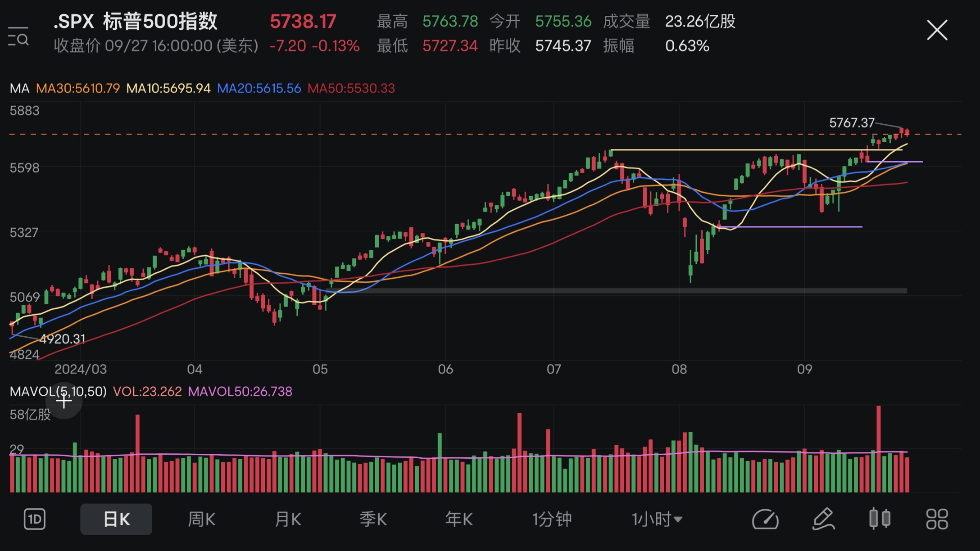The height and width of the screenshot is (551, 980).
Task: Tap the 昨收 value 5745.37
Action: [x=563, y=45]
